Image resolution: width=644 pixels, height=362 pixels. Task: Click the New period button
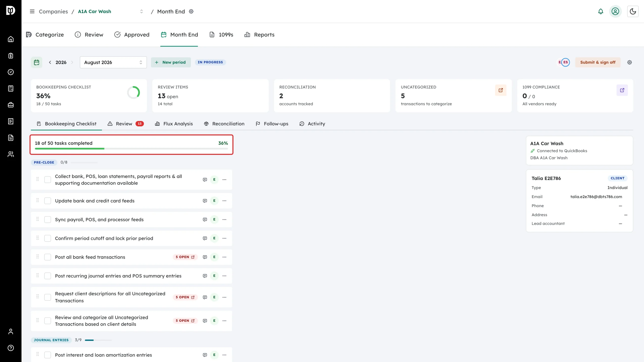tap(171, 62)
